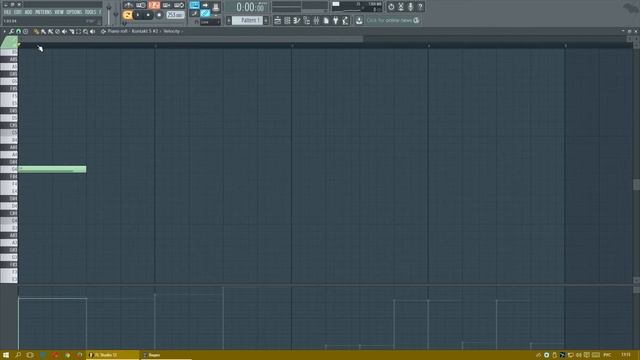Screen dimensions: 640x360
Task: Click the tempo tapper icon
Action: (345, 20)
